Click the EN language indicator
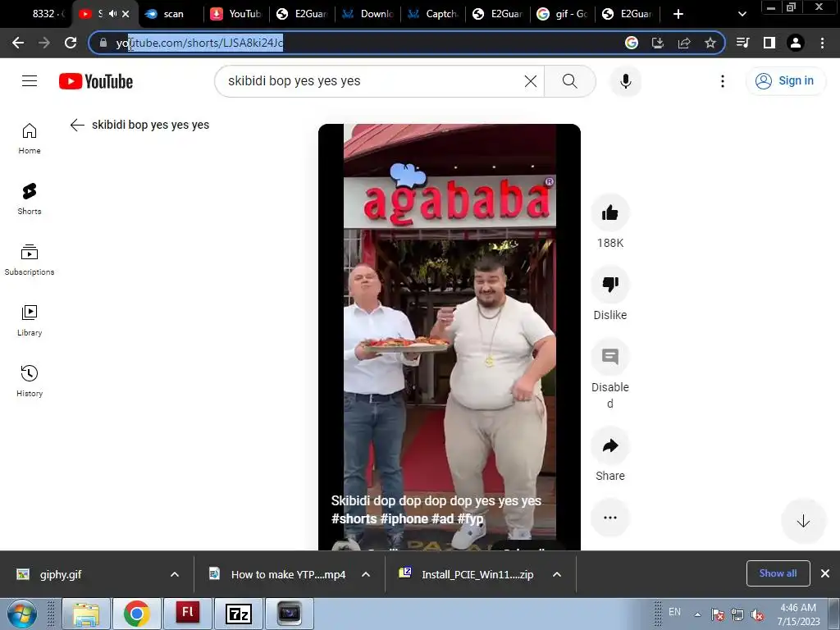 tap(674, 612)
